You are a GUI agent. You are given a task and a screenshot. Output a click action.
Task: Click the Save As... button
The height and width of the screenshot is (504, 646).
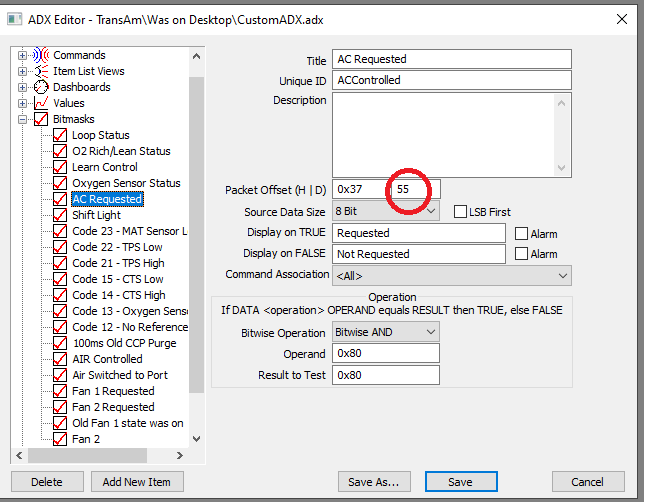(x=373, y=482)
